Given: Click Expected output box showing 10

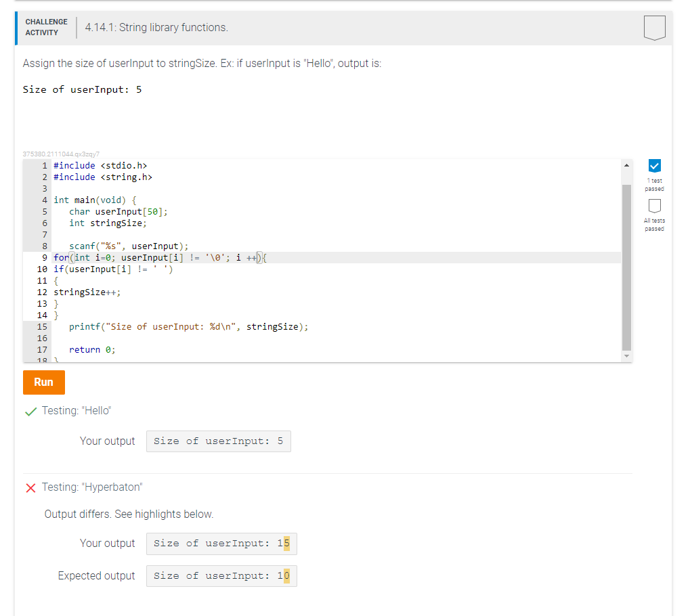Looking at the screenshot, I should click(x=221, y=576).
